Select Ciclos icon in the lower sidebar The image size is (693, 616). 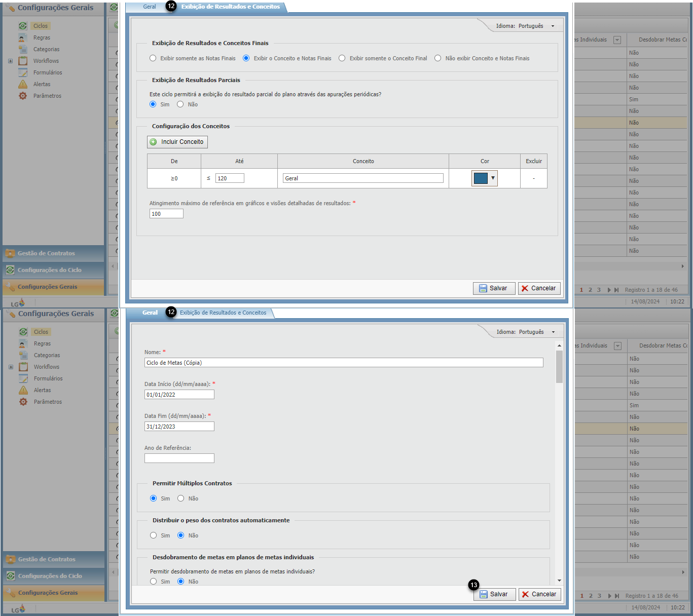(23, 332)
